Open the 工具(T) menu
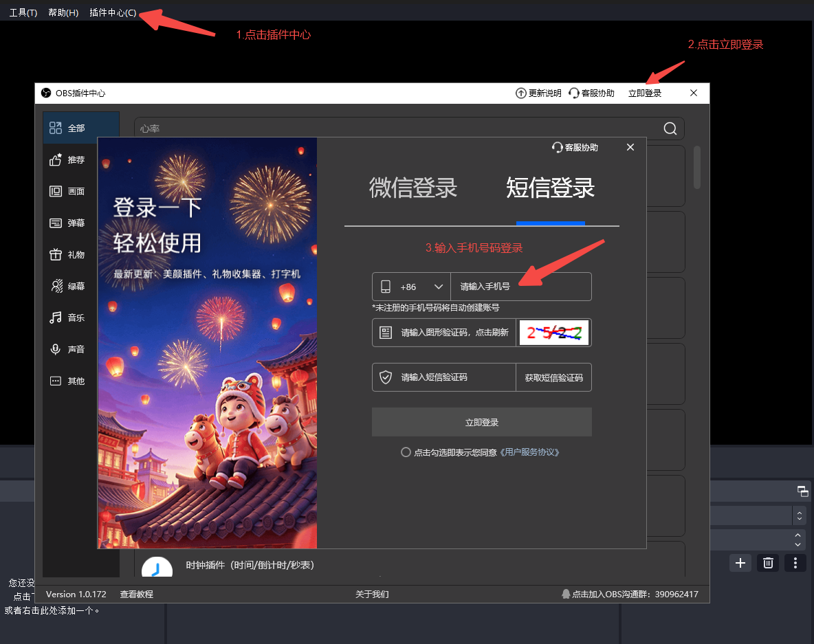Image resolution: width=814 pixels, height=644 pixels. coord(23,12)
